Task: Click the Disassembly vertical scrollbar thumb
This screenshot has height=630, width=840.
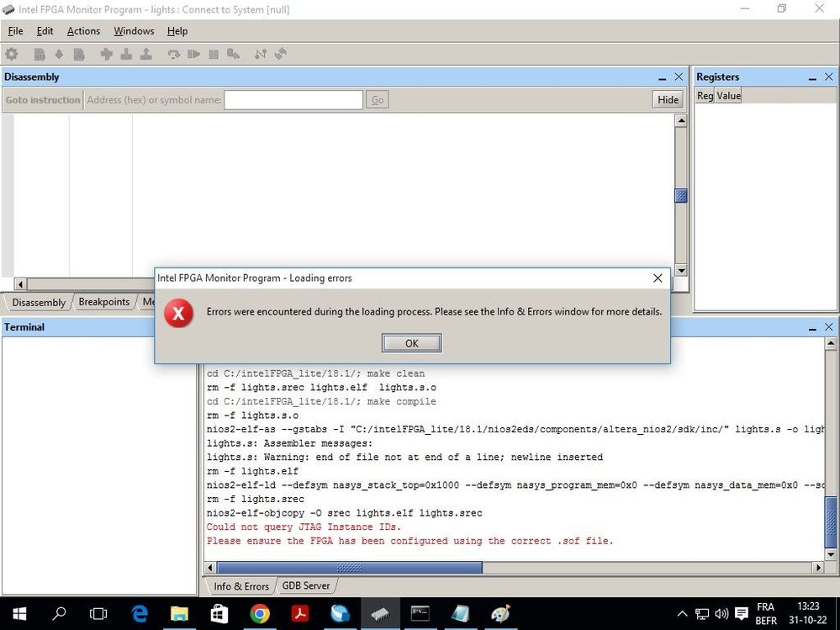Action: click(x=681, y=195)
